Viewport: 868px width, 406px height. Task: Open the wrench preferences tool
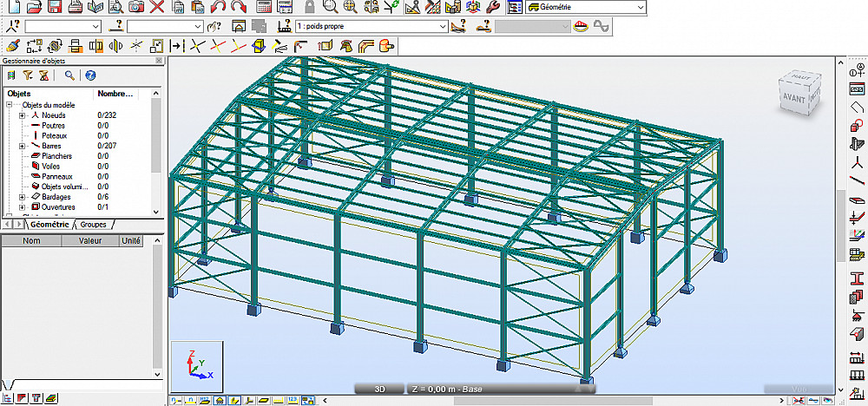click(x=493, y=7)
